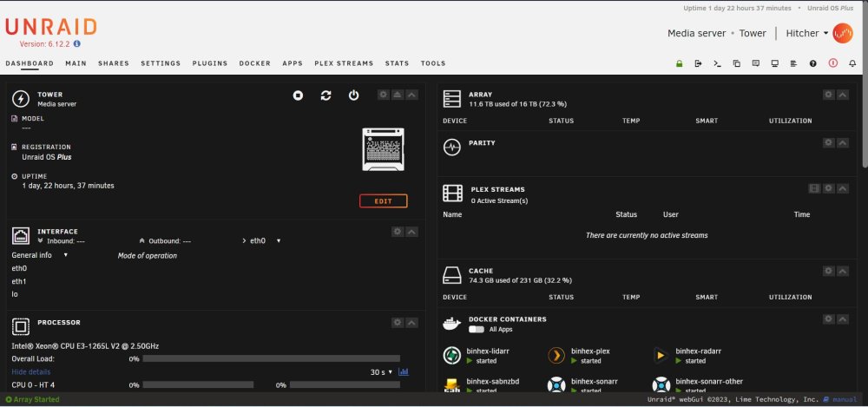Open the Main tab
This screenshot has width=868, height=407.
pos(76,63)
